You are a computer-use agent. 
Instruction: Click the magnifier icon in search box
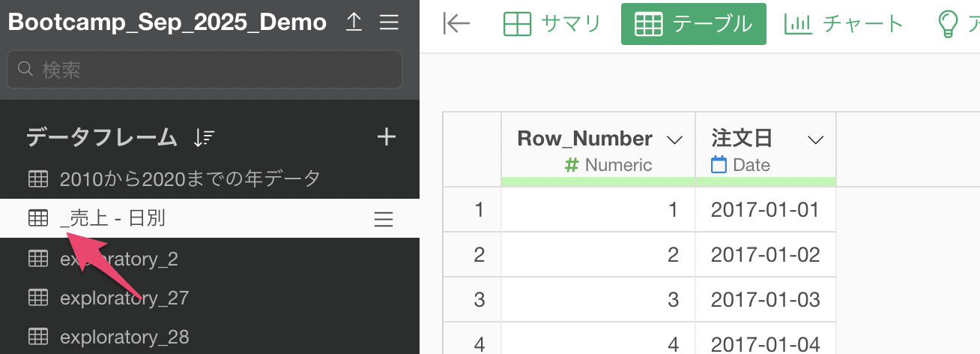[x=25, y=70]
